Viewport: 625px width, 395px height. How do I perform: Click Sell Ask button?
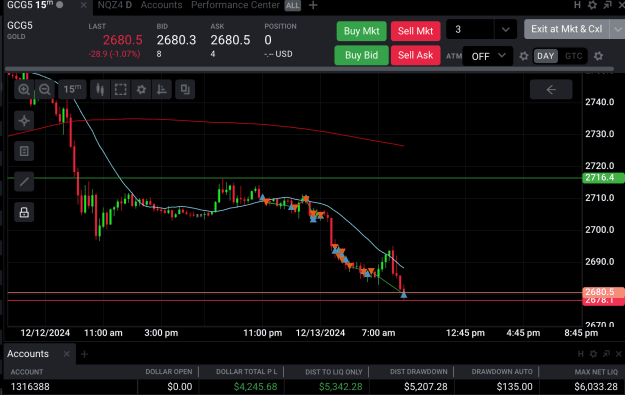[x=415, y=55]
